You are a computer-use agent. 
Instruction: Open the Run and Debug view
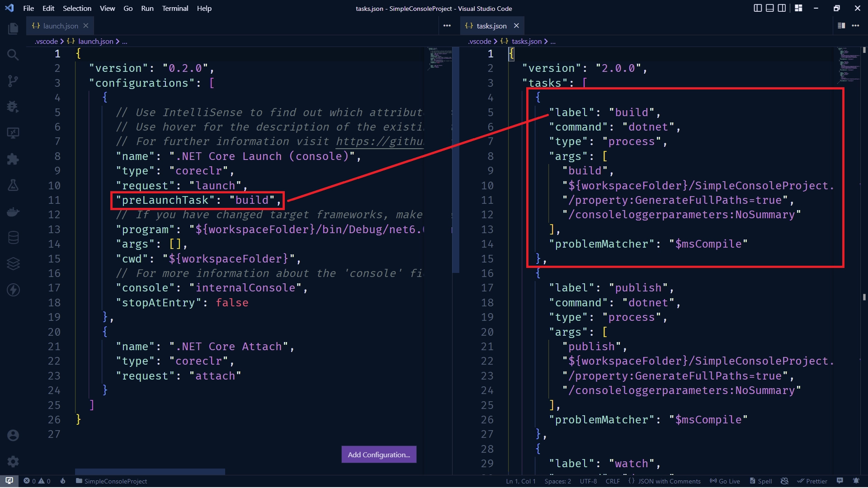[13, 107]
